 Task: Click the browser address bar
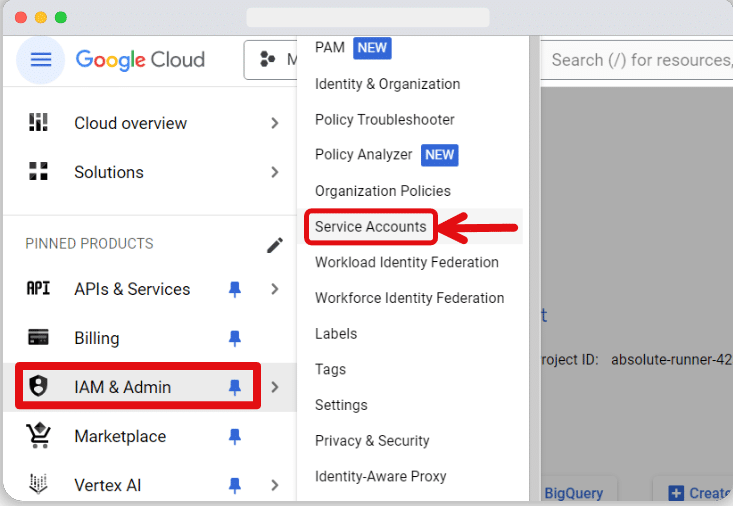pos(368,17)
